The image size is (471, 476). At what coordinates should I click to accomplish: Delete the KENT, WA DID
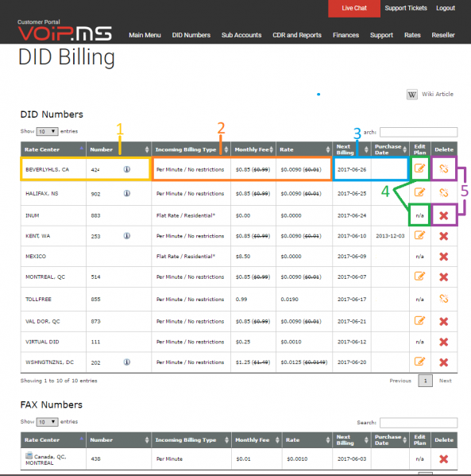point(444,236)
